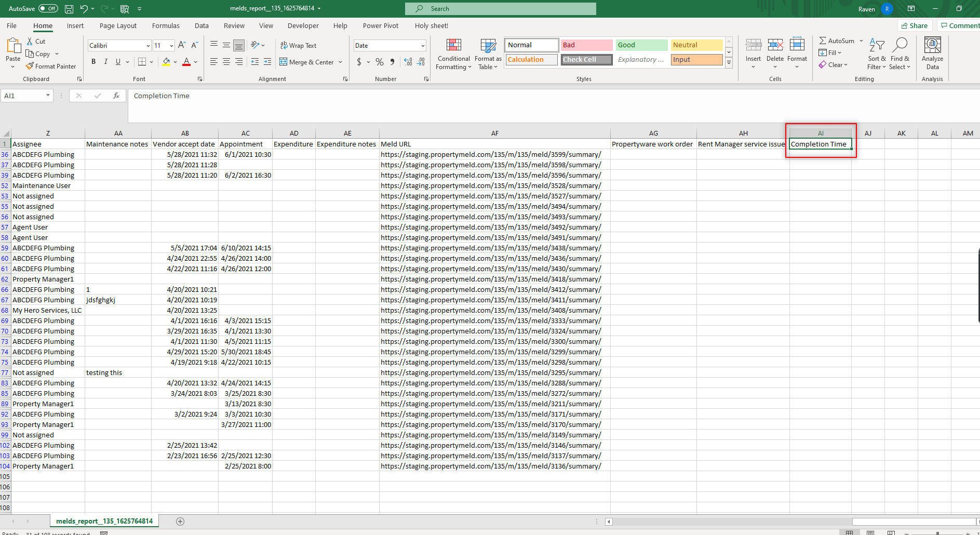Click the Insert Function fx icon

click(x=116, y=96)
